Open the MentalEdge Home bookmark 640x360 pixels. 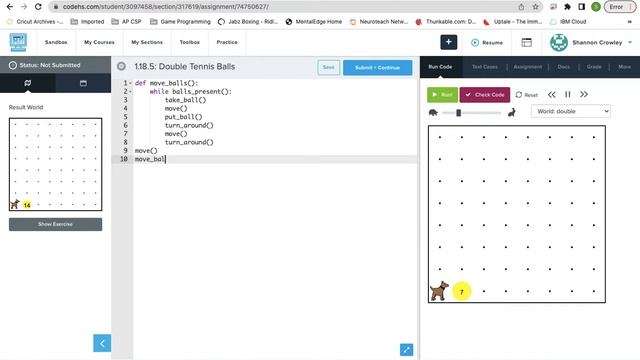click(313, 22)
